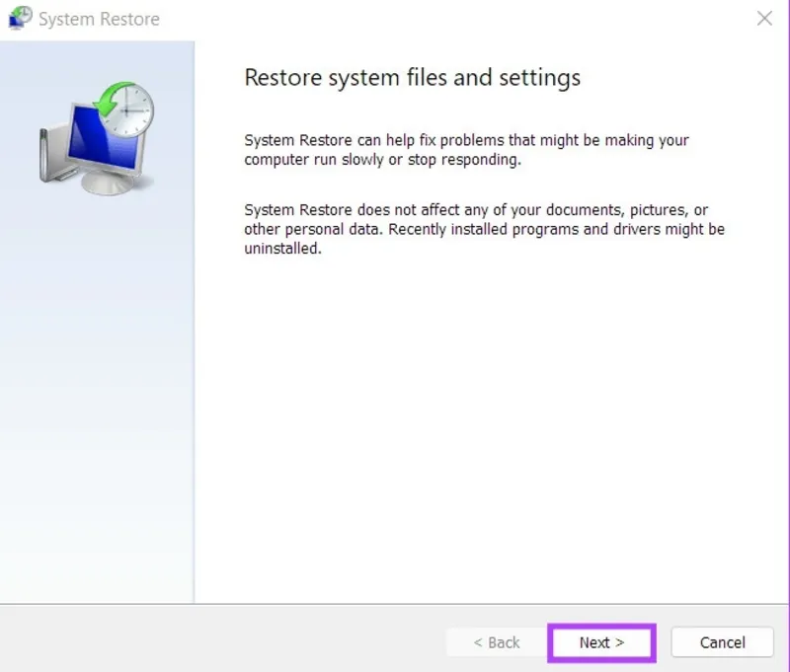790x672 pixels.
Task: Click the System Restore icon in title bar
Action: (x=18, y=18)
